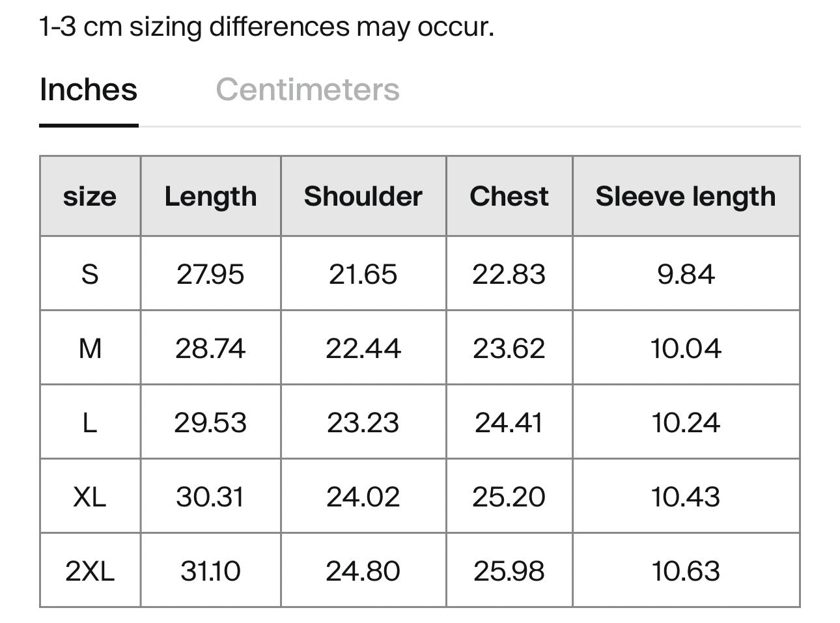
Task: Click the 10.43 sleeve length cell
Action: tap(686, 497)
